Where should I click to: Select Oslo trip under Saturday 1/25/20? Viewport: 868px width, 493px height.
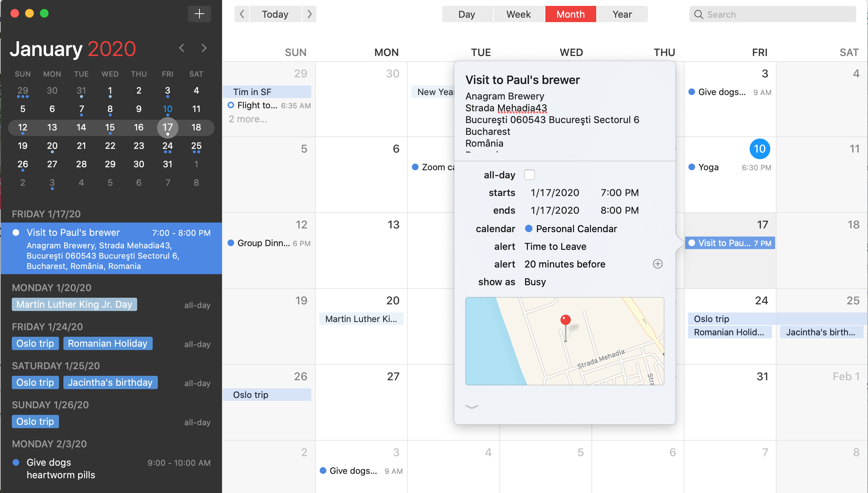point(35,382)
